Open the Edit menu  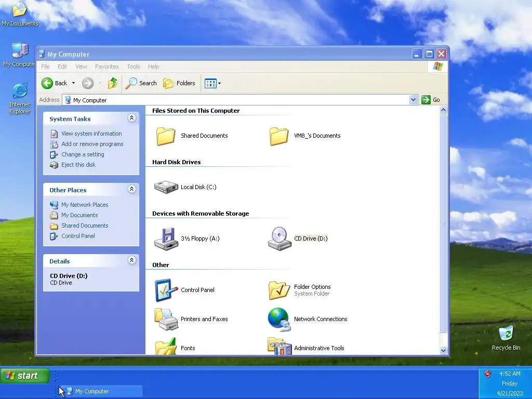[x=62, y=66]
